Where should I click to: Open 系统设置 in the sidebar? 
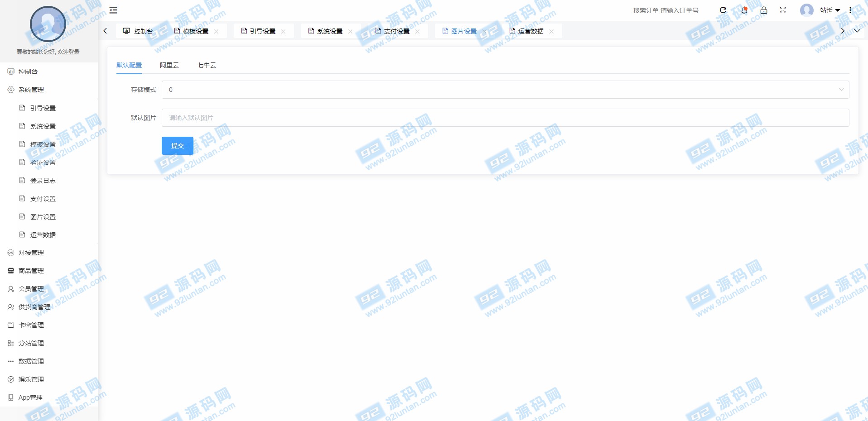[49, 126]
